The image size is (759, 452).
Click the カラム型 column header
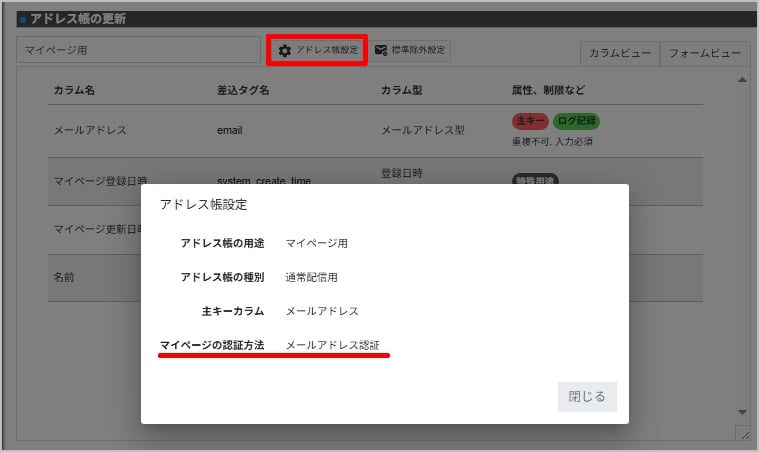pyautogui.click(x=402, y=90)
